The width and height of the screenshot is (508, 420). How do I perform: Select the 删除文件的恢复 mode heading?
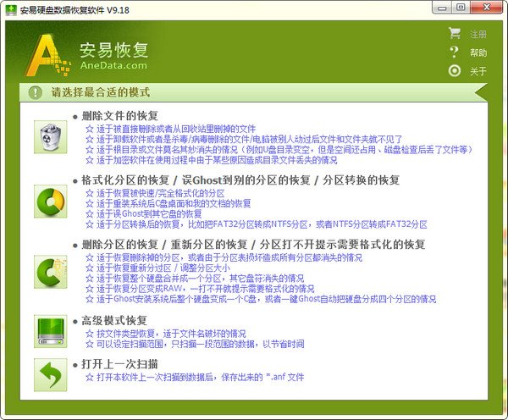coord(120,116)
